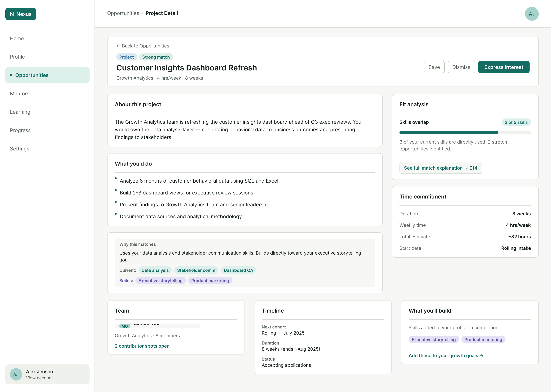Add these to your growth goals
This screenshot has width=551, height=392.
coord(446,356)
